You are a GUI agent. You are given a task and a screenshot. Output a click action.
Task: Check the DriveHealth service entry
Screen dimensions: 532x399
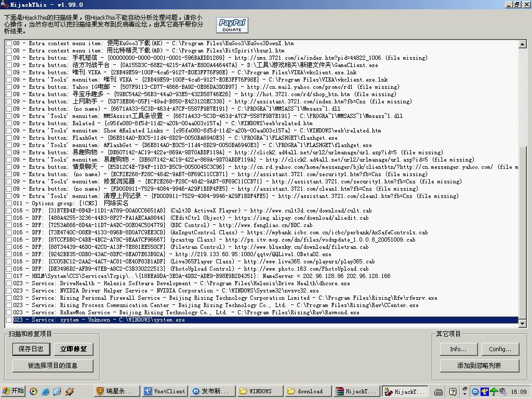click(9, 284)
